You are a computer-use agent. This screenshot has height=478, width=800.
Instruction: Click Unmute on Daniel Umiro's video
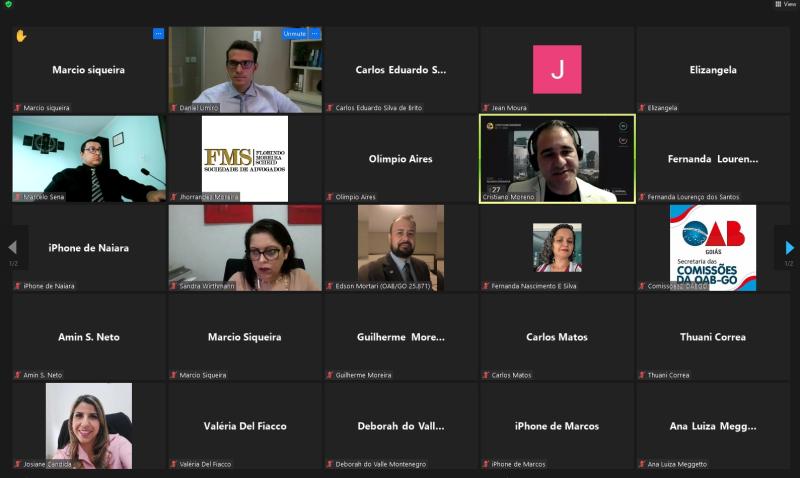tap(294, 34)
